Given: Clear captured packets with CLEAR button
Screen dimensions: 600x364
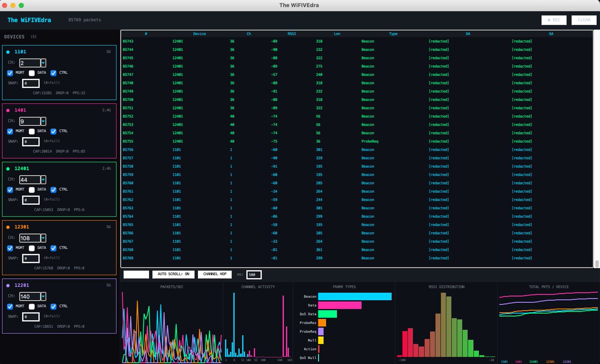Looking at the screenshot, I should click(x=584, y=20).
